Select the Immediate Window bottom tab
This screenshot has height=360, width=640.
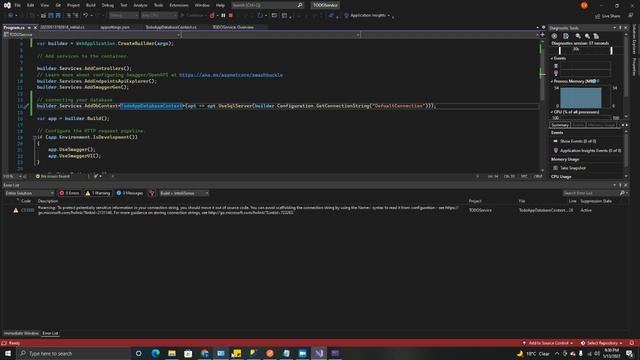point(21,333)
